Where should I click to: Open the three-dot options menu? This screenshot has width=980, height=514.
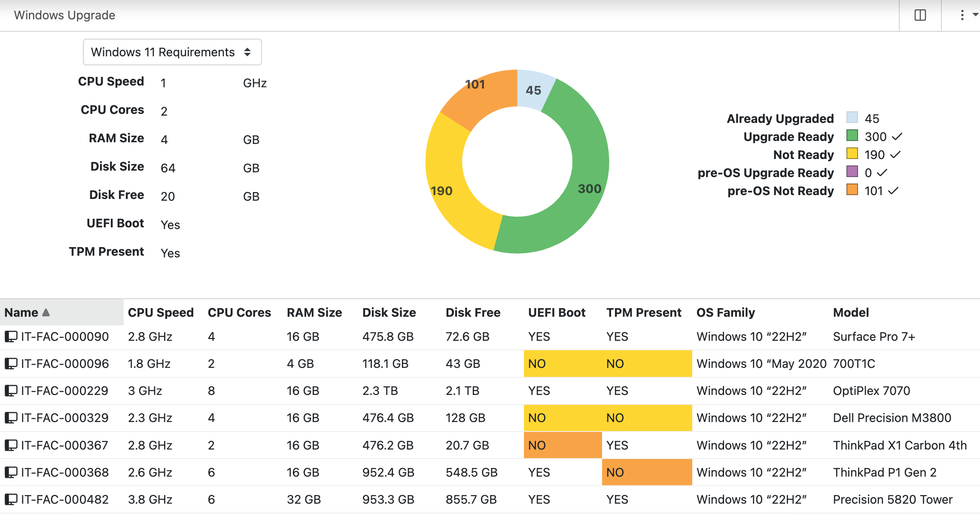[962, 15]
